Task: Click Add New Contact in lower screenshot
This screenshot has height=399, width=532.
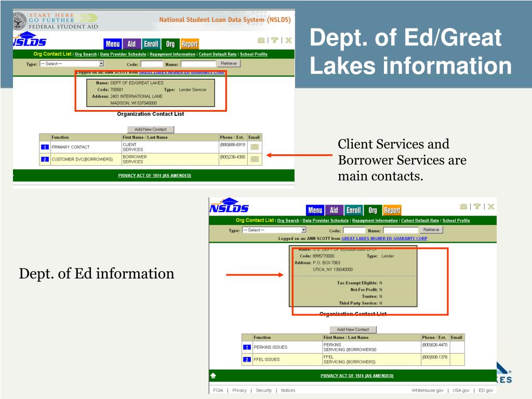Action: (353, 329)
